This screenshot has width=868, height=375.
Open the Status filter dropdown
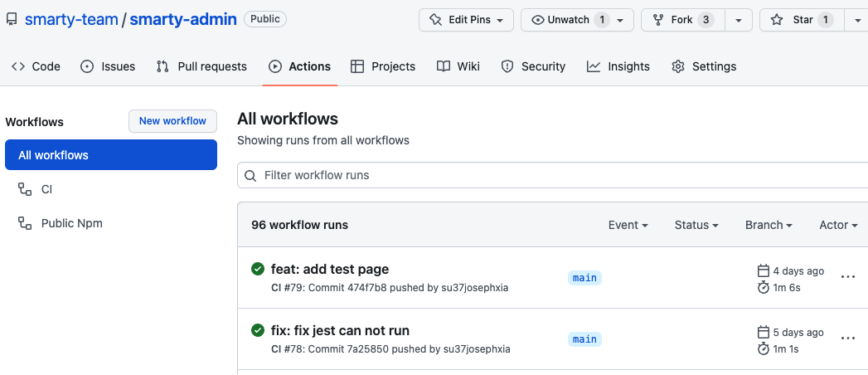pos(696,225)
